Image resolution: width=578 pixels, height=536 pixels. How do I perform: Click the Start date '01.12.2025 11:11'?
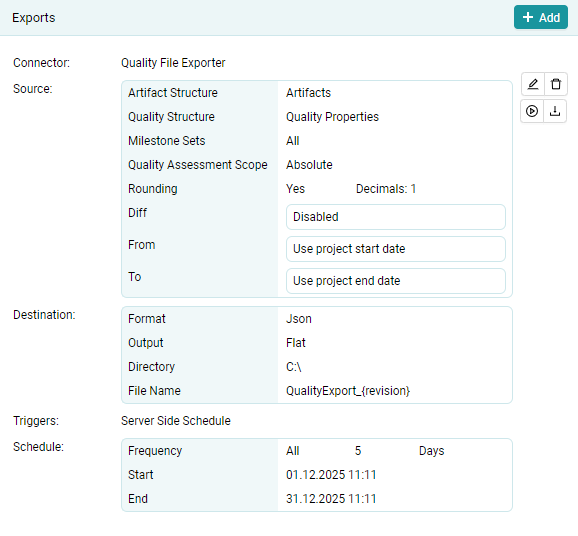click(x=331, y=475)
